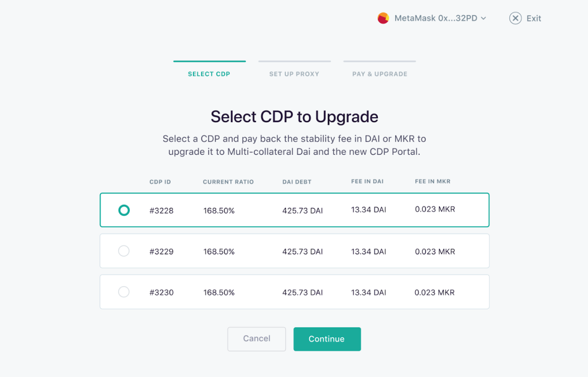Image resolution: width=588 pixels, height=377 pixels.
Task: Click the Exit link text
Action: (534, 18)
